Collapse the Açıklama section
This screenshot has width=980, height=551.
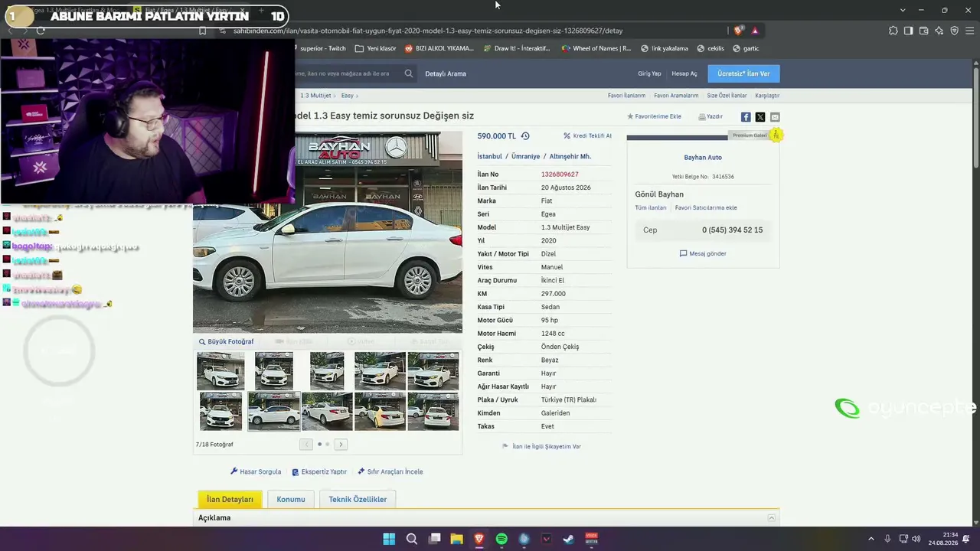point(771,518)
